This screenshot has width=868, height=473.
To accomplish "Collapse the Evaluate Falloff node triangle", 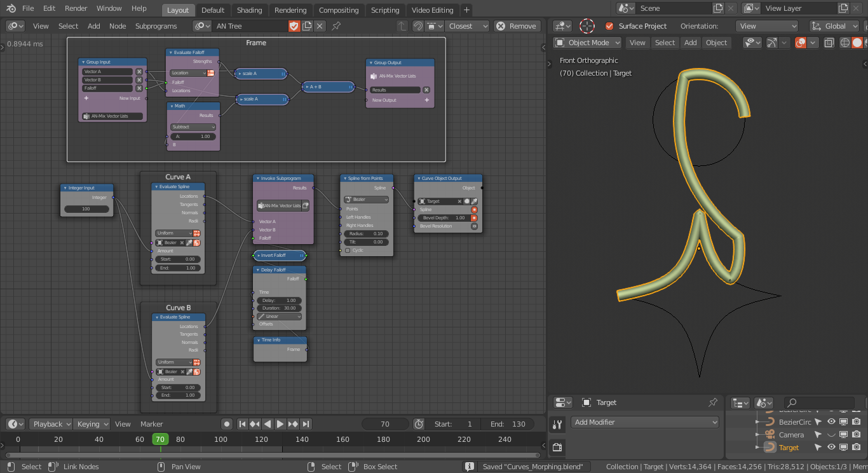I will tap(170, 53).
